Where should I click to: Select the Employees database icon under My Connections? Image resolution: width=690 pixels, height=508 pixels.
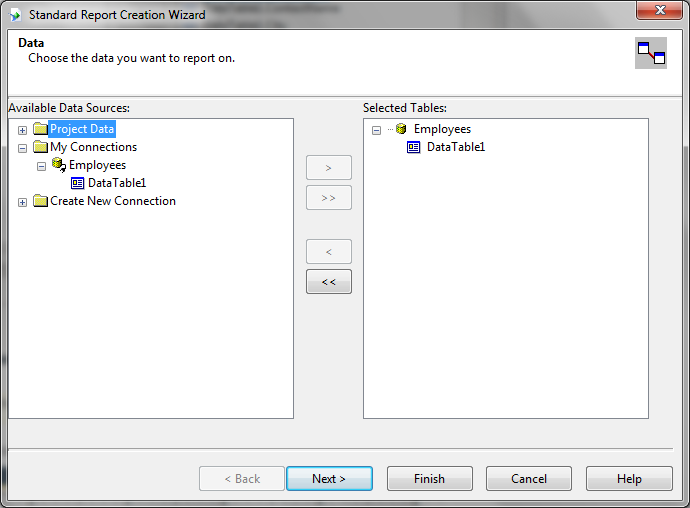[x=59, y=165]
